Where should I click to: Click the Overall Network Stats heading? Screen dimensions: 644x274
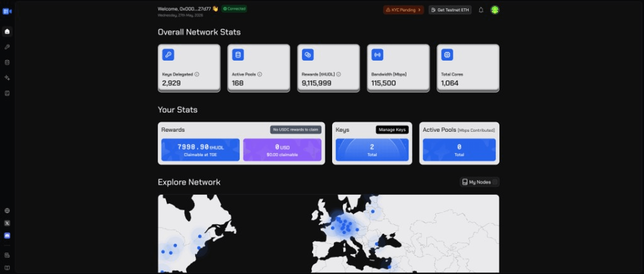pyautogui.click(x=199, y=32)
